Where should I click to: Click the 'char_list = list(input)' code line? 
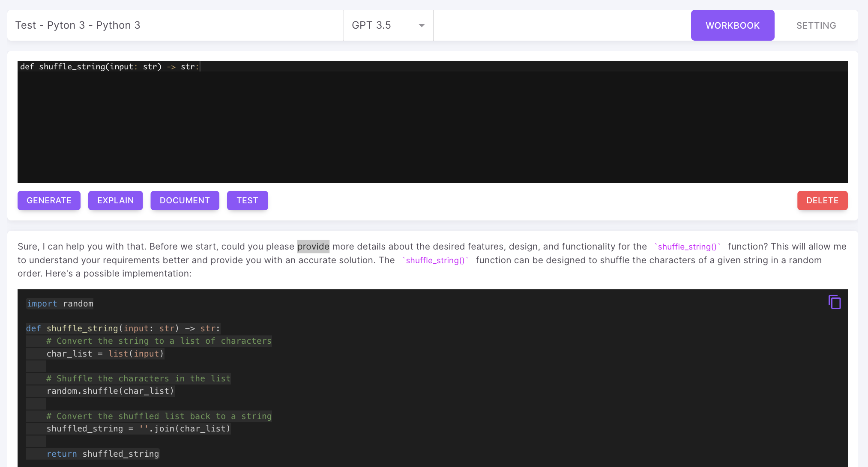tap(105, 354)
